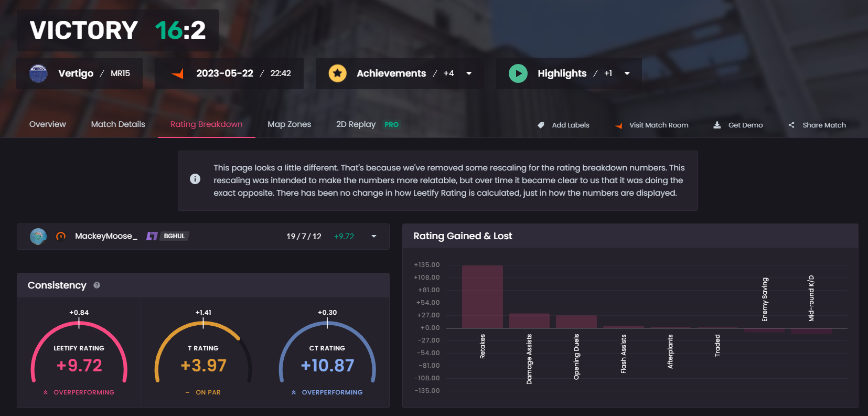Open the MackeyMoose_ player selector dropdown
The image size is (868, 416).
tap(374, 237)
